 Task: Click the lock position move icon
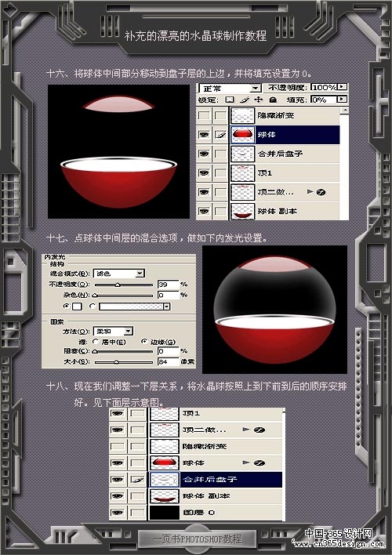click(259, 100)
